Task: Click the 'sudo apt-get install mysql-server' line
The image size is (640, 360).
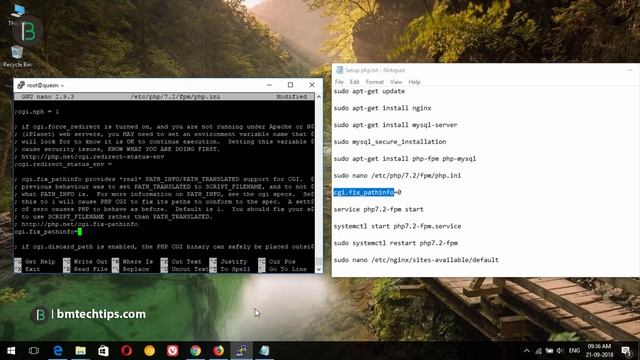Action: [x=396, y=125]
